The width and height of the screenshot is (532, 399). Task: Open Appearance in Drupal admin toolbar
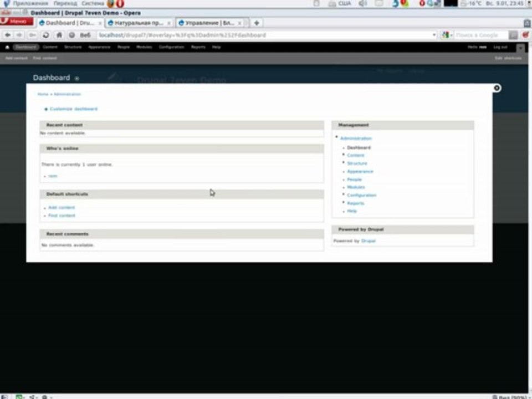click(99, 47)
